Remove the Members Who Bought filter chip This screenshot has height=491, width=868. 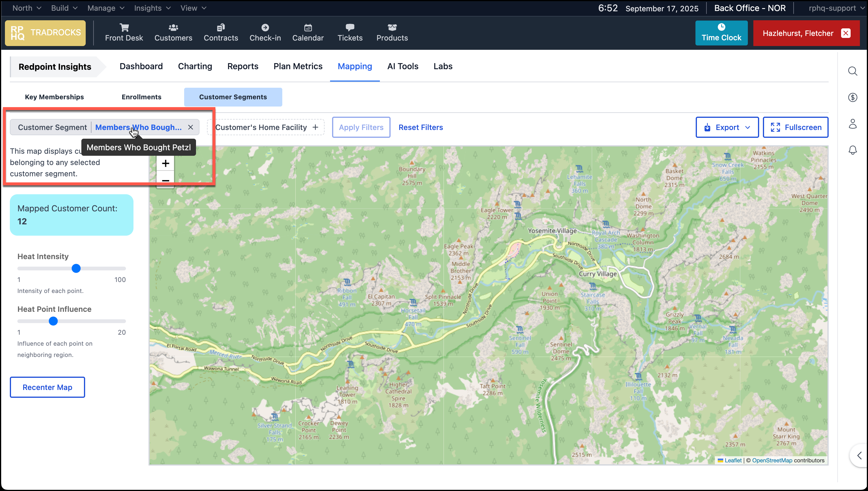click(191, 127)
